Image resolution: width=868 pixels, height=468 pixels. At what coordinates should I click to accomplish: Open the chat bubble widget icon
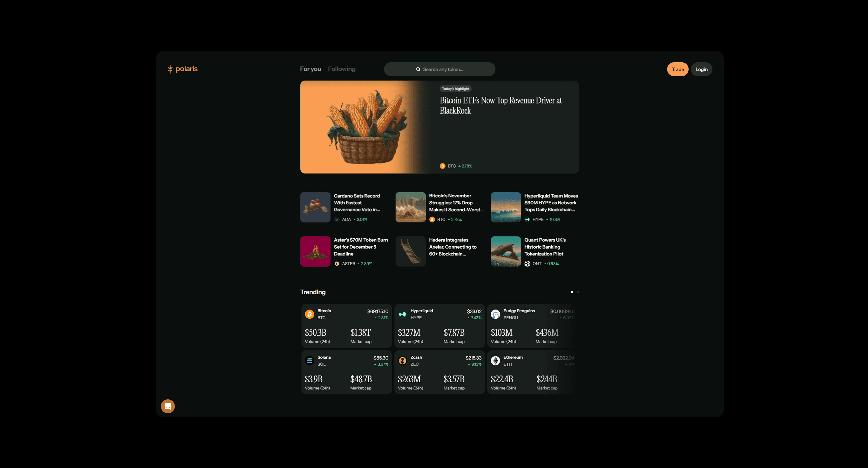[x=168, y=406]
